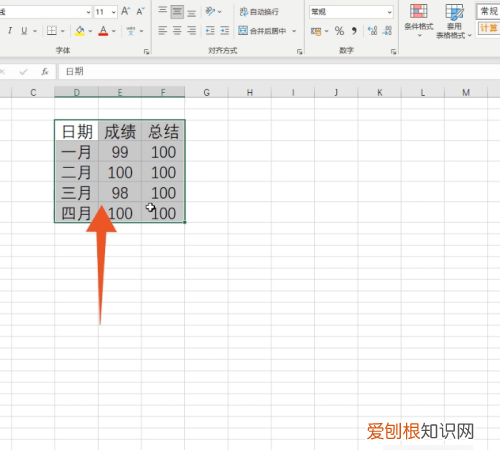
Task: Select the 一月 cell
Action: [x=77, y=151]
